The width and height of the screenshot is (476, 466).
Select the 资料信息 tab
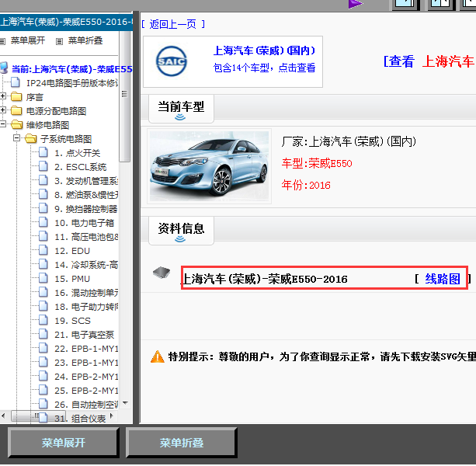[181, 231]
